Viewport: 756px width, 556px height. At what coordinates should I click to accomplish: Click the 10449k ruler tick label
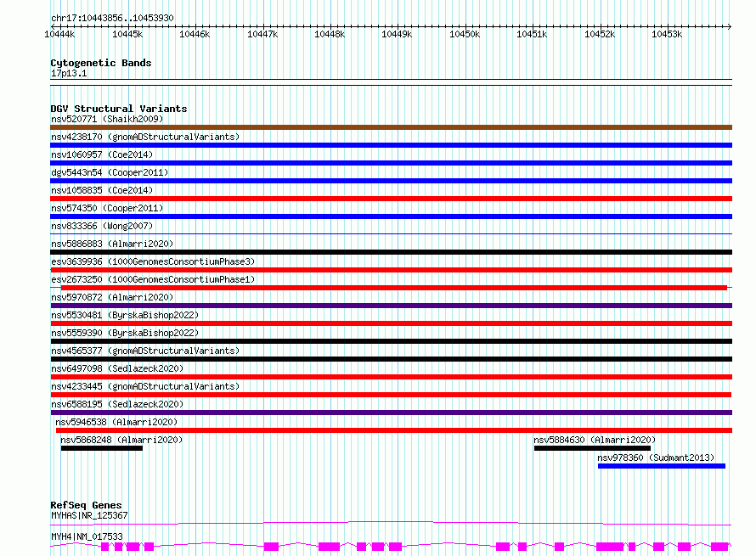[x=397, y=34]
